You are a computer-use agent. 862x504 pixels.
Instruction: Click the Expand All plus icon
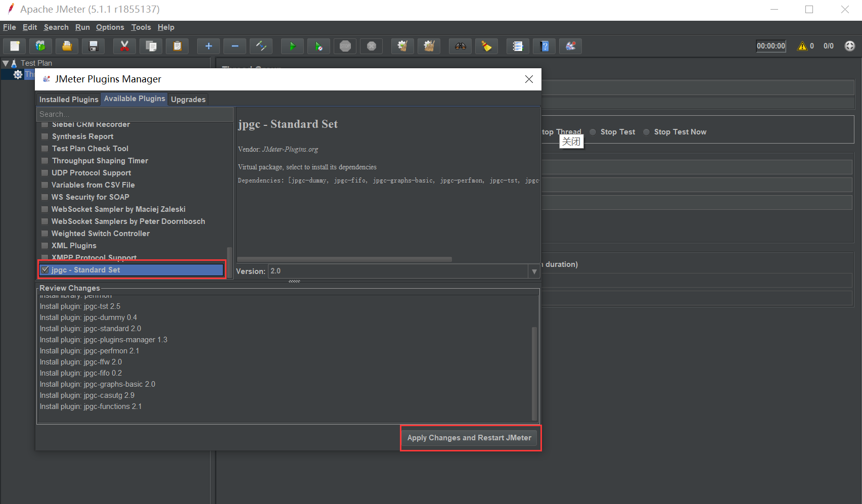pos(208,46)
